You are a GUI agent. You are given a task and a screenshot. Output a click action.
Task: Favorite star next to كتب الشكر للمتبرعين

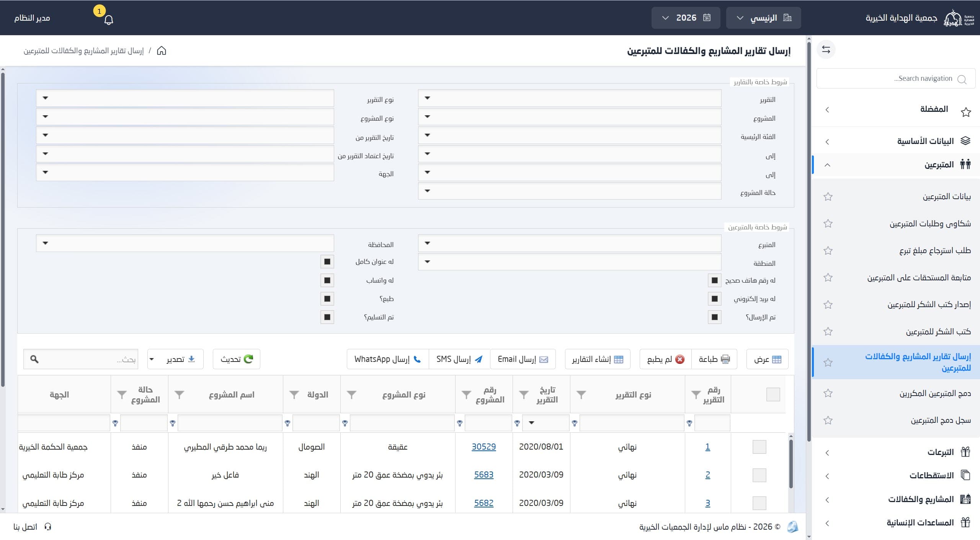pyautogui.click(x=828, y=332)
